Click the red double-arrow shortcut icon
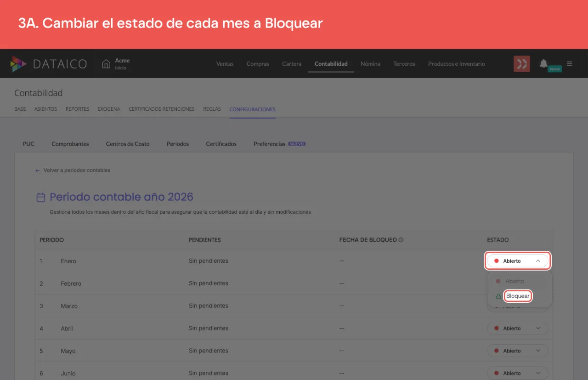This screenshot has height=380, width=588. pyautogui.click(x=522, y=64)
